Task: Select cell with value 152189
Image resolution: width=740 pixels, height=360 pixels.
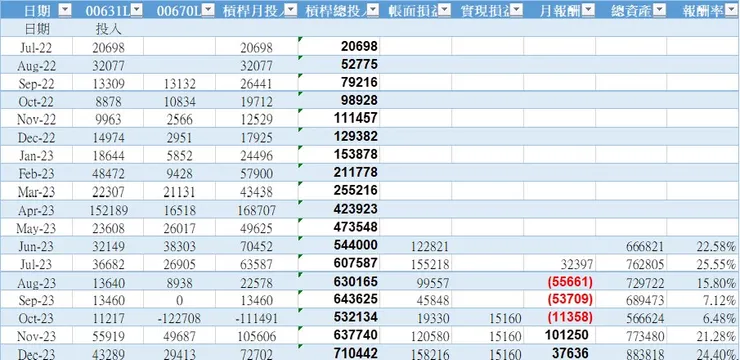Action: click(109, 209)
